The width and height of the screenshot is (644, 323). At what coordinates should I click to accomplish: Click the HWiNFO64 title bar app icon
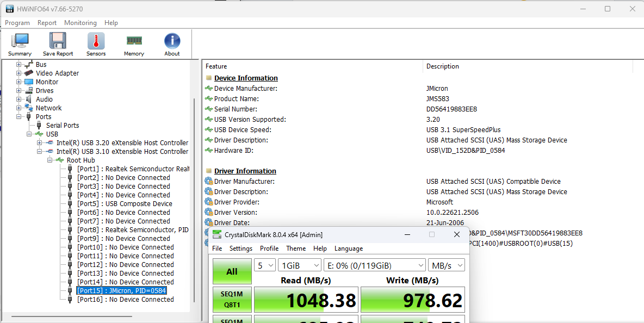tap(9, 9)
